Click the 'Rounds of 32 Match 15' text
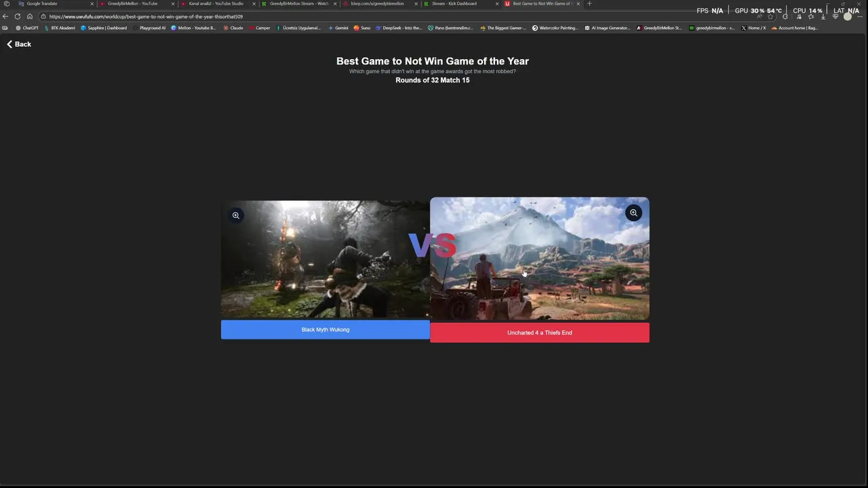Image resolution: width=868 pixels, height=488 pixels. pos(433,80)
